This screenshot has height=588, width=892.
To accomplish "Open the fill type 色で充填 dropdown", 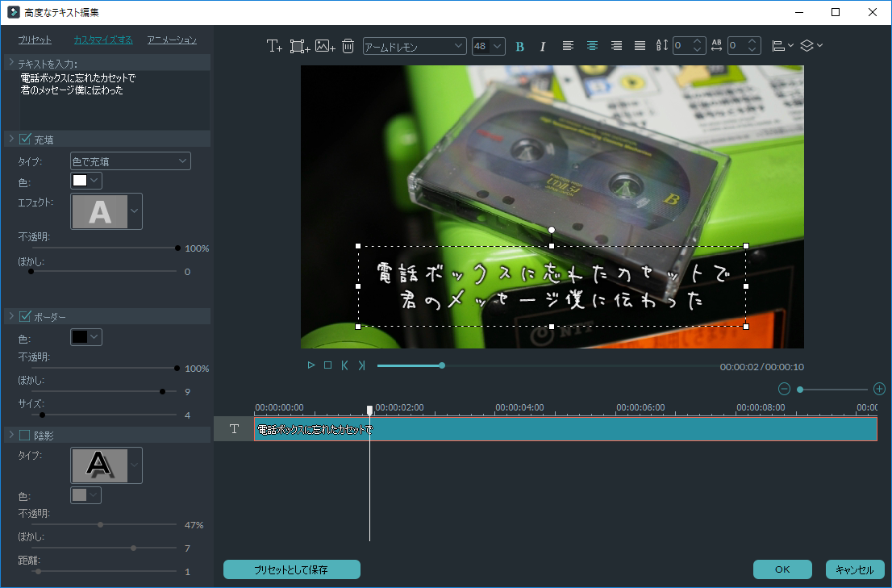I will pos(131,161).
